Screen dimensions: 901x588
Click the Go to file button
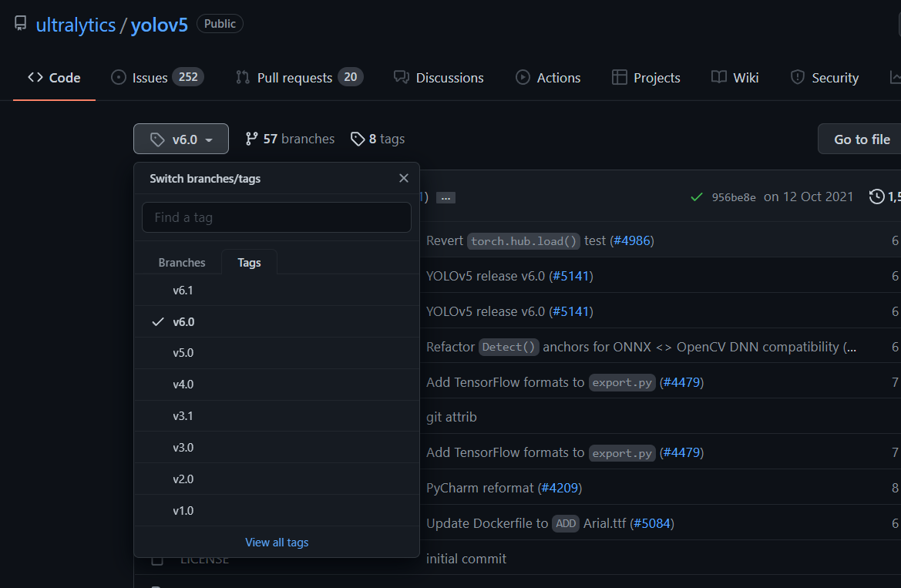(862, 139)
